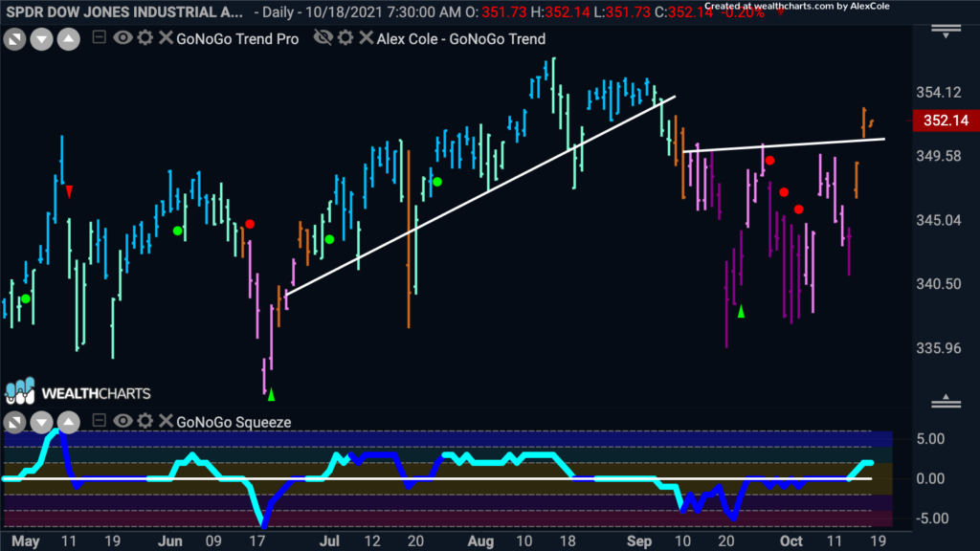Hide the GoNoGo Squeeze indicator
The width and height of the screenshot is (980, 551).
(x=122, y=421)
